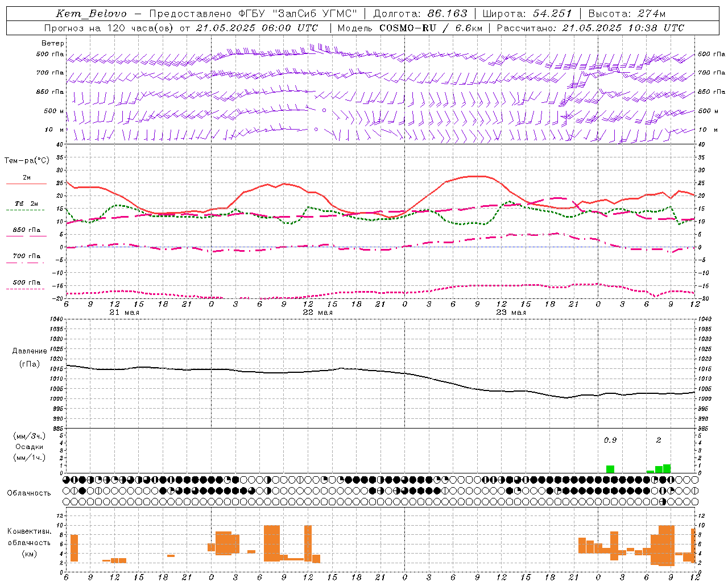Click the 0.9 precipitation total value
Viewport: 728px width, 582px height.
pyautogui.click(x=610, y=440)
